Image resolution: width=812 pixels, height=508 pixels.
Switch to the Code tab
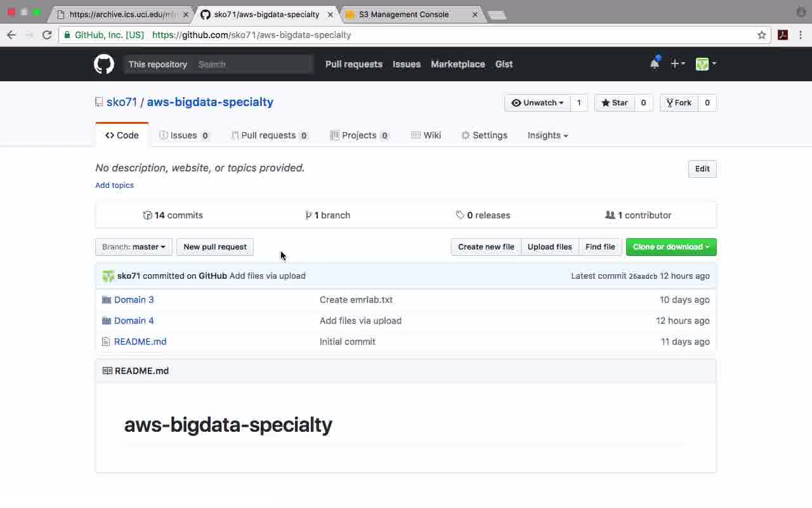122,135
